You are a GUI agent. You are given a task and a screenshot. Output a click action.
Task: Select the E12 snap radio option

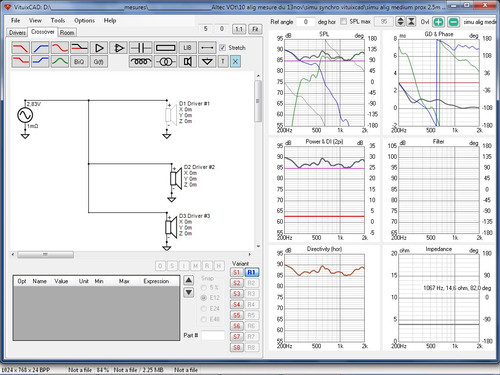[204, 298]
